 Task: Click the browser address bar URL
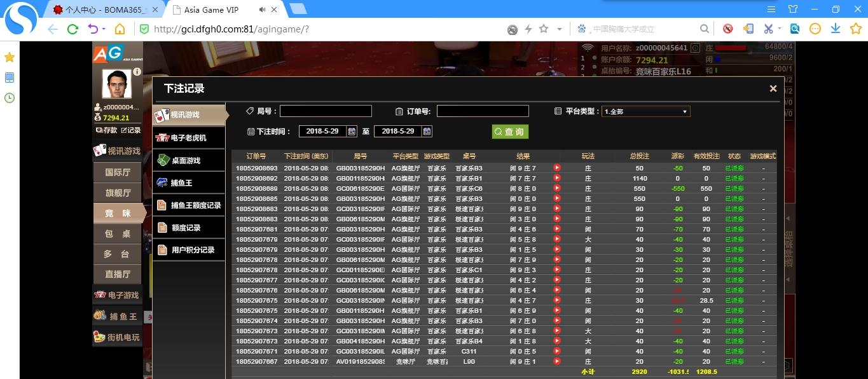231,29
